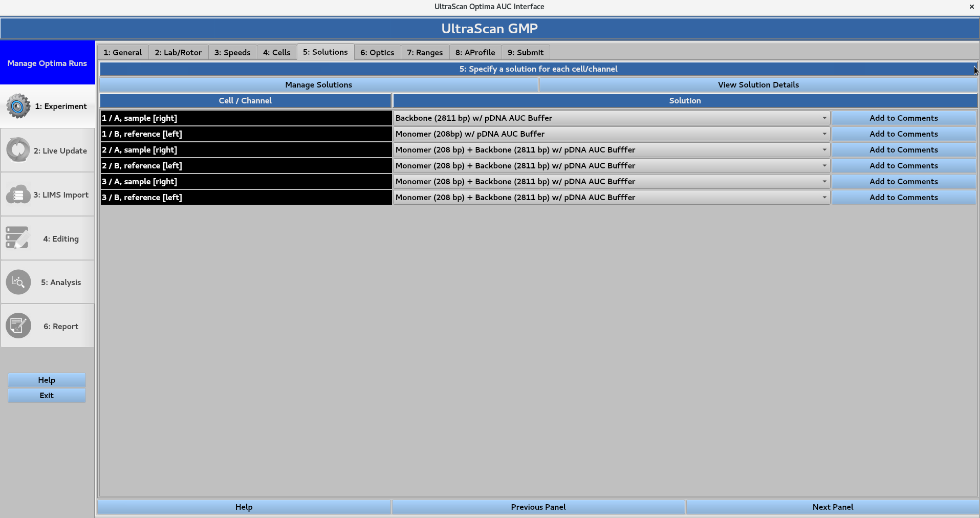Image resolution: width=980 pixels, height=518 pixels.
Task: Select the Experiment gear icon
Action: [18, 106]
